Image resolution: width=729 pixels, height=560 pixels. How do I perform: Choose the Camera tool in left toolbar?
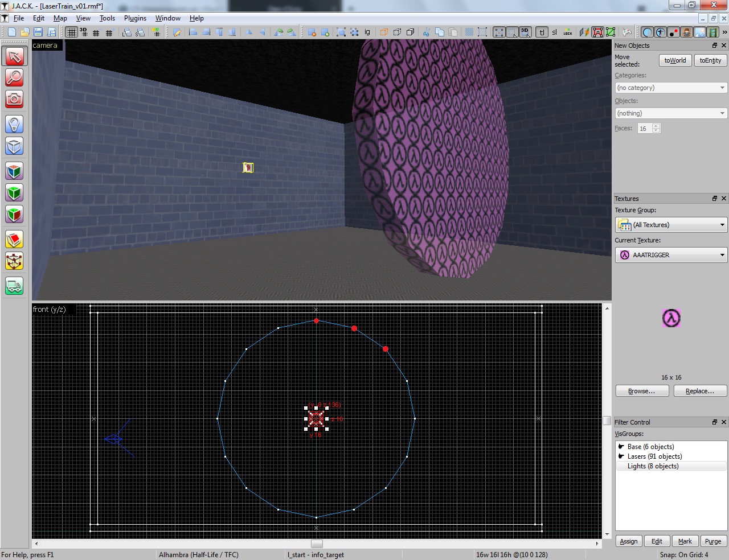14,99
